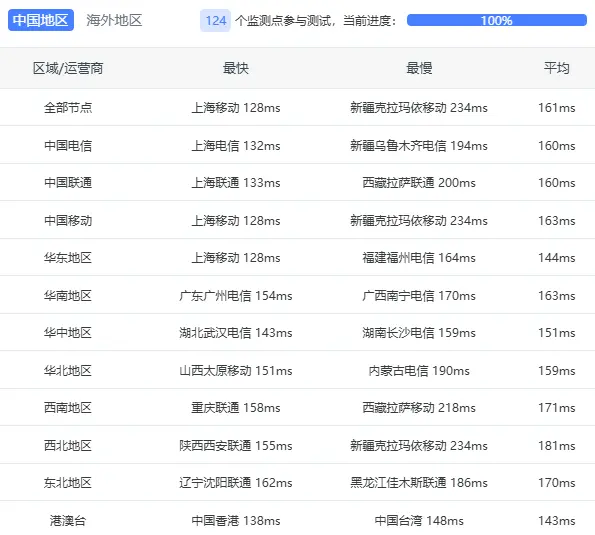Click 160ms average for 中国联通
595x535 pixels.
pos(556,183)
